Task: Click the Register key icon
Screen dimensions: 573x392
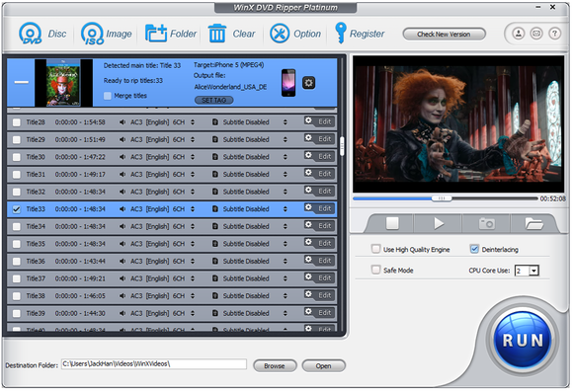Action: pyautogui.click(x=340, y=33)
